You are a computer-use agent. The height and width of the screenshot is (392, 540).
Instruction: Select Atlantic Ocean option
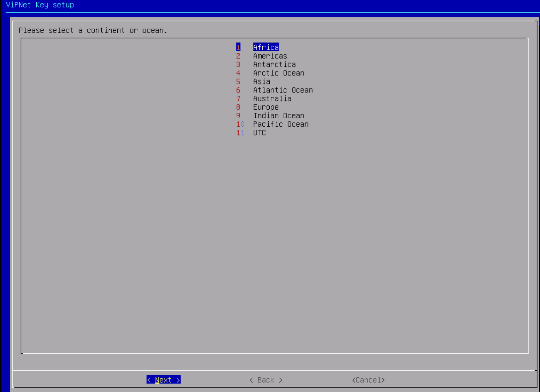(x=283, y=90)
